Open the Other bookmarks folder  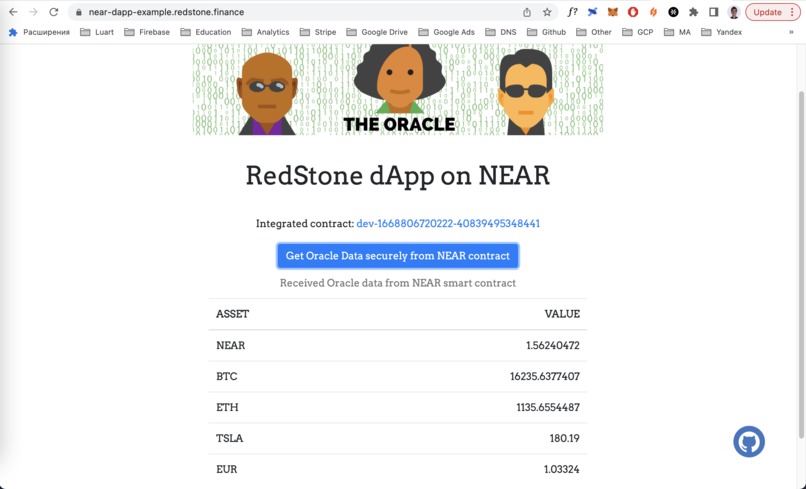tap(594, 32)
